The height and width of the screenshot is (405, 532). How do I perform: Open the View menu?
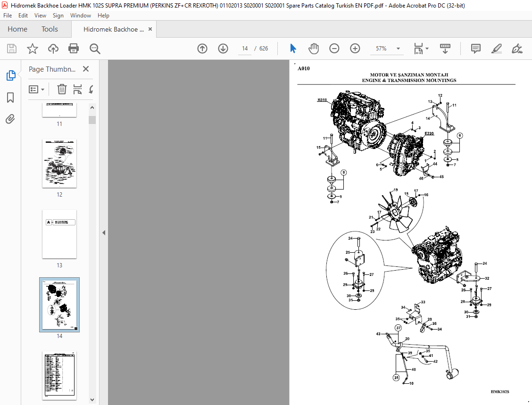pos(40,16)
